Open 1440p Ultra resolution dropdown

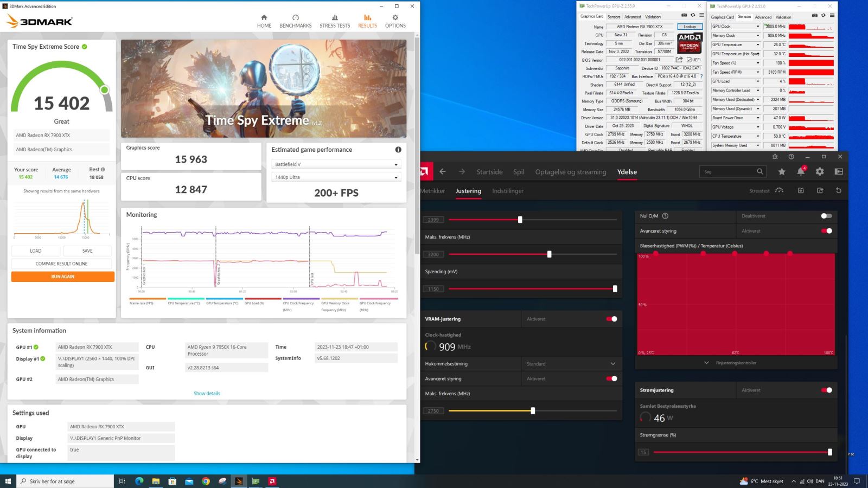[336, 177]
